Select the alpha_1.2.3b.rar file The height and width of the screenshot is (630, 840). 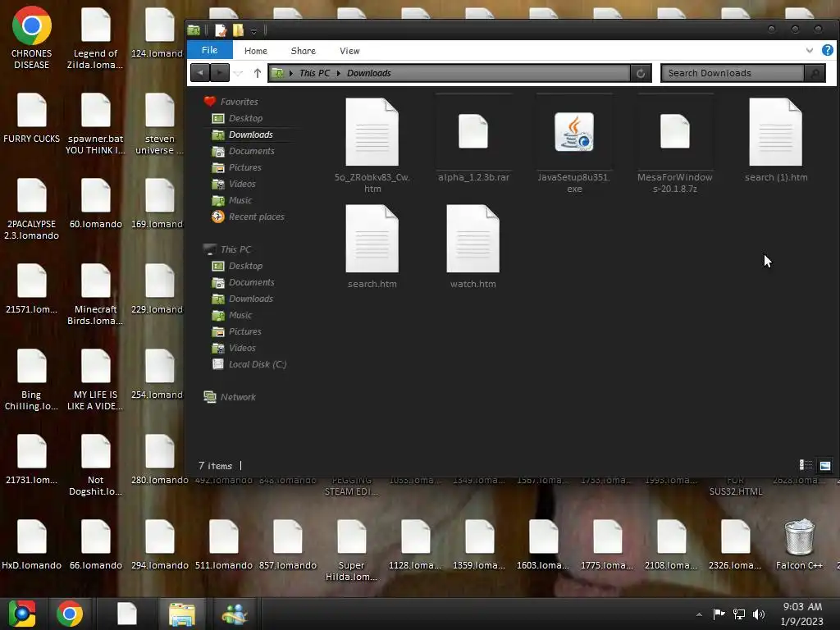click(473, 139)
